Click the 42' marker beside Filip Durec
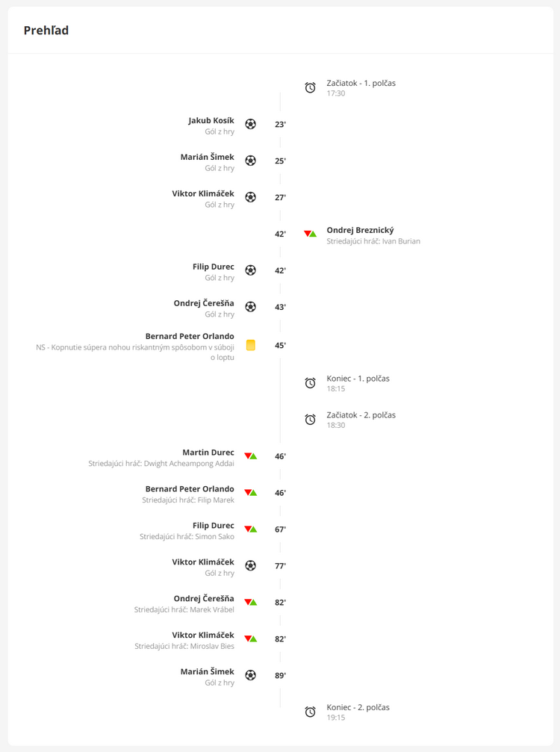This screenshot has height=752, width=560. pyautogui.click(x=280, y=270)
